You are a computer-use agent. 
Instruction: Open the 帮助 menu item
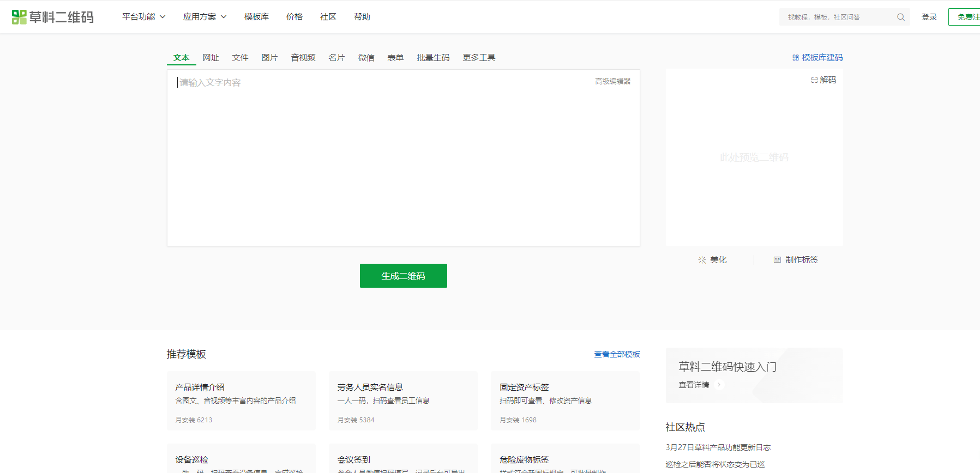click(362, 17)
